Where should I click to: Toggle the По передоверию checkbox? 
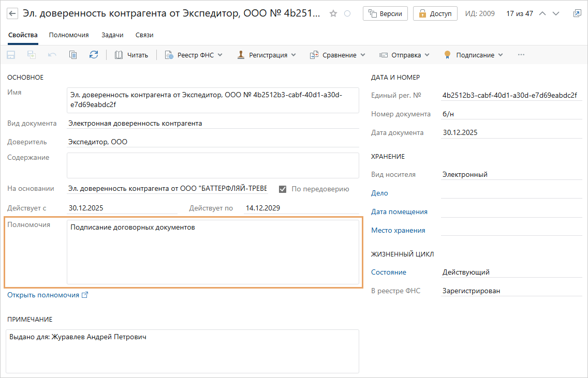point(283,189)
